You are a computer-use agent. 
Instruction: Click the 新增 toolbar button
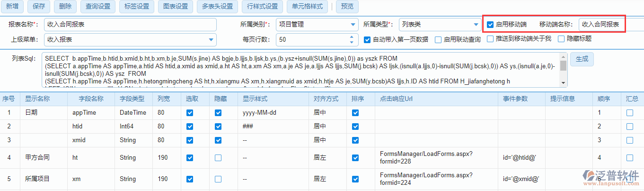[x=13, y=7]
